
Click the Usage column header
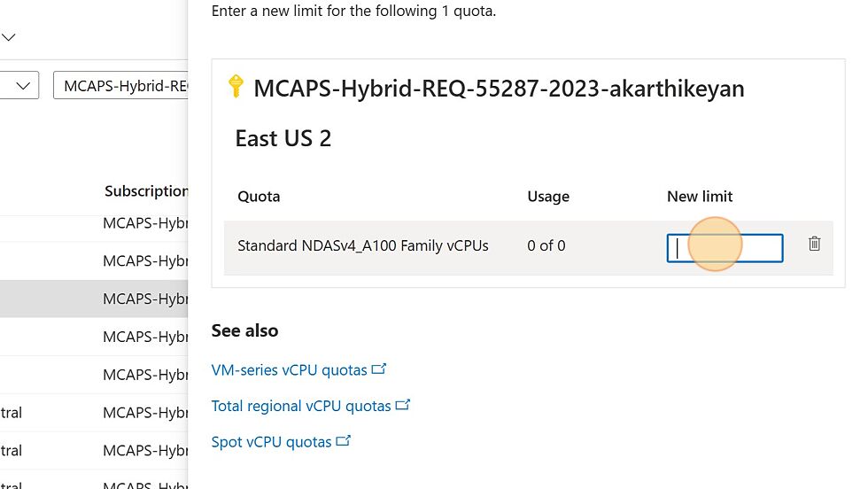point(548,197)
